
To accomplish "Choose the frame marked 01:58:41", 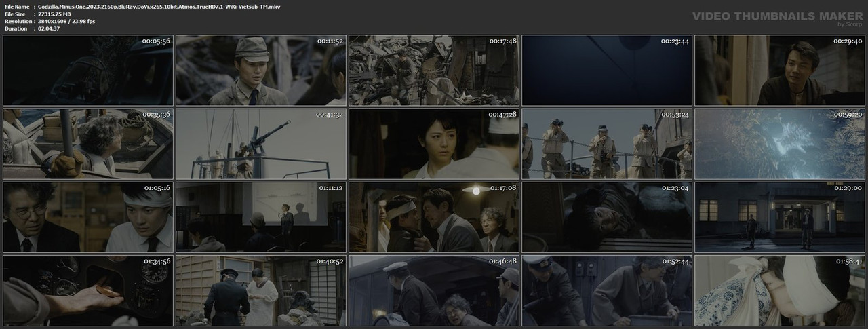I will coord(779,290).
